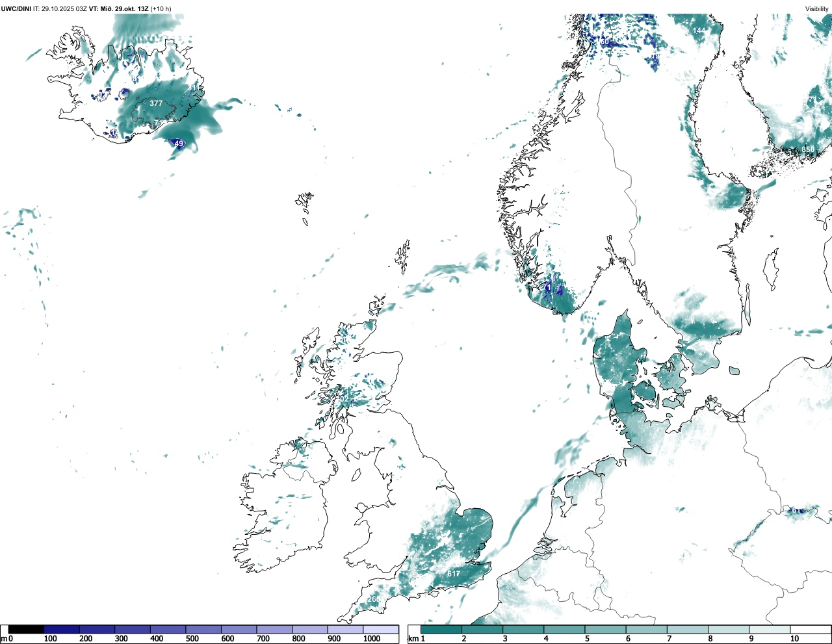Click the "1000" tick label on metre scale
The height and width of the screenshot is (644, 832).
[372, 639]
